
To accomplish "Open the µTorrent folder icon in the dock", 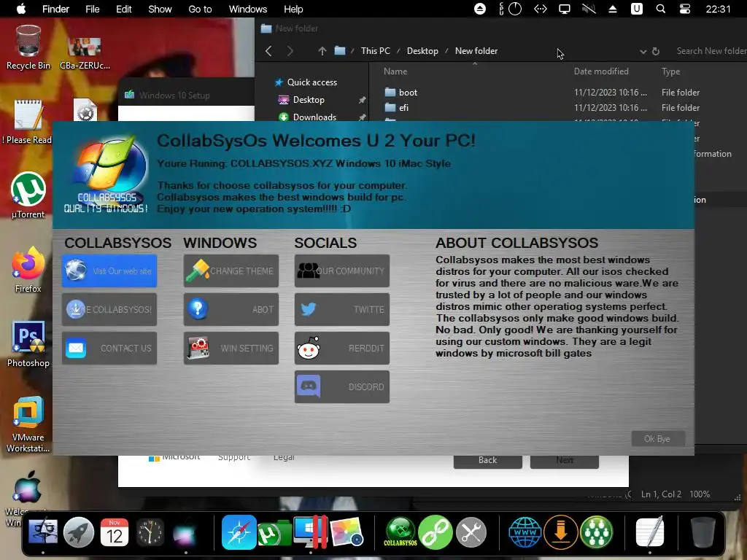I will click(x=274, y=533).
